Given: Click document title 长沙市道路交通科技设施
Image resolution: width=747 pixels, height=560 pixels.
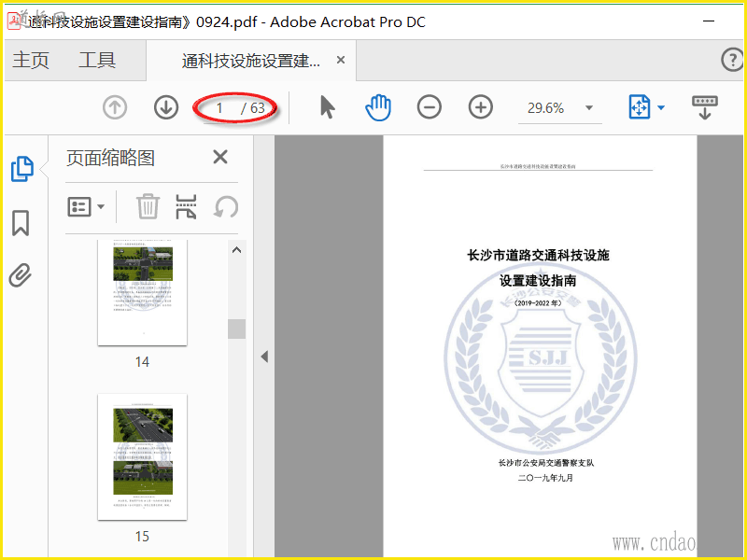Looking at the screenshot, I should click(538, 255).
